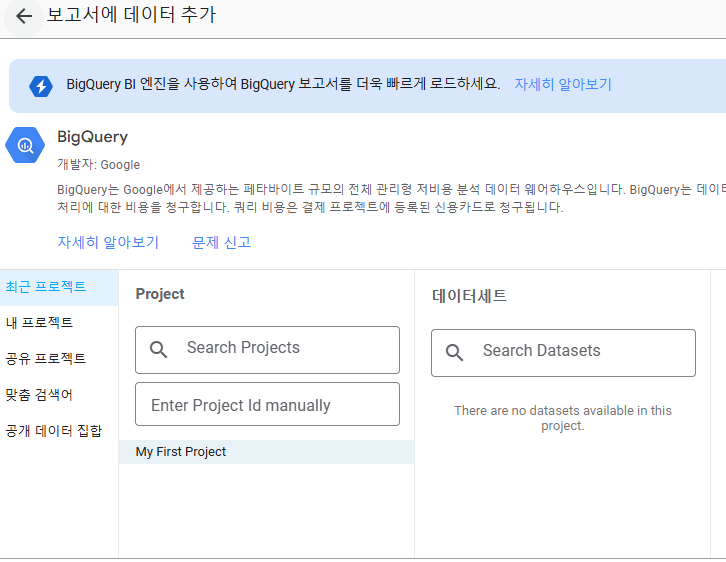The height and width of the screenshot is (562, 726).
Task: Focus the Search Projects field
Action: click(267, 350)
